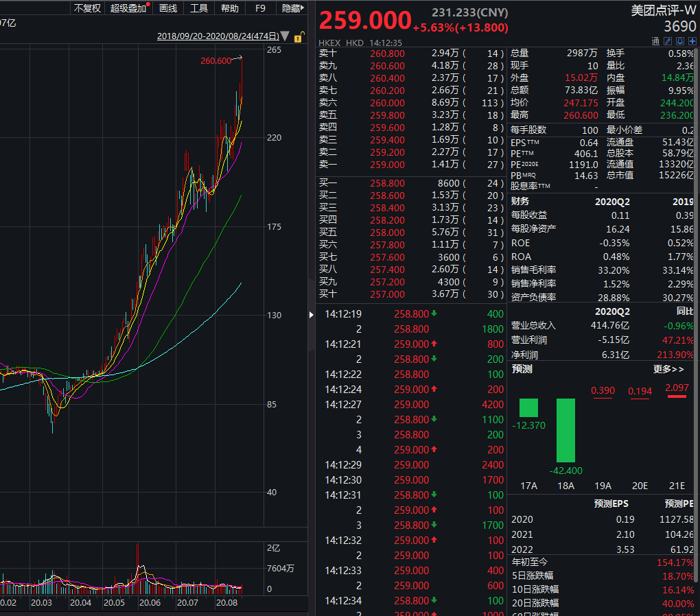This screenshot has width=700, height=616.
Task: Click the stock code 3690
Action: click(679, 27)
